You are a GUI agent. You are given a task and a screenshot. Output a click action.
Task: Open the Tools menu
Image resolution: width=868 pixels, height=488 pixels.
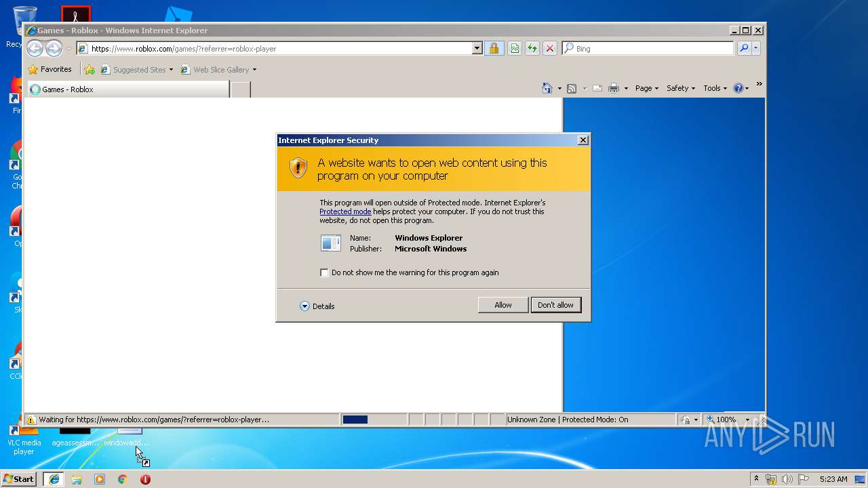715,88
